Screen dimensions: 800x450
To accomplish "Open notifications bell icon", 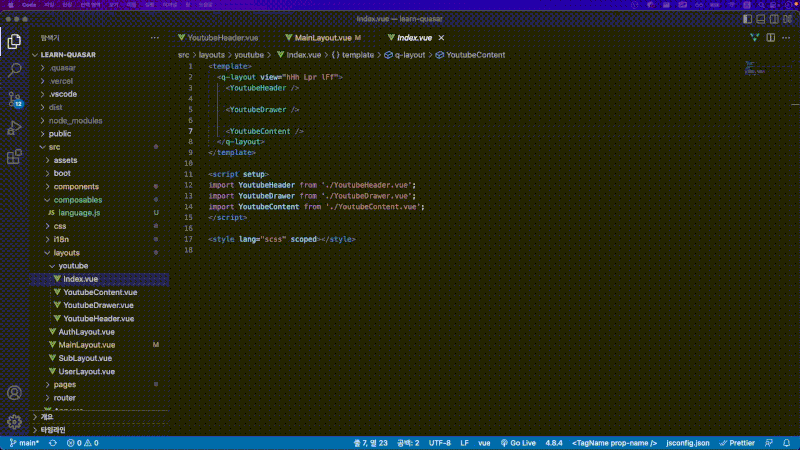I will [x=787, y=443].
